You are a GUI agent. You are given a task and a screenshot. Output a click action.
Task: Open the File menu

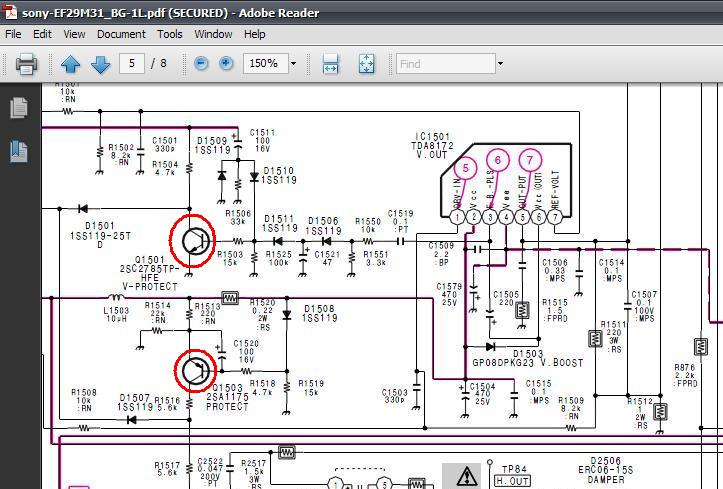pos(13,34)
